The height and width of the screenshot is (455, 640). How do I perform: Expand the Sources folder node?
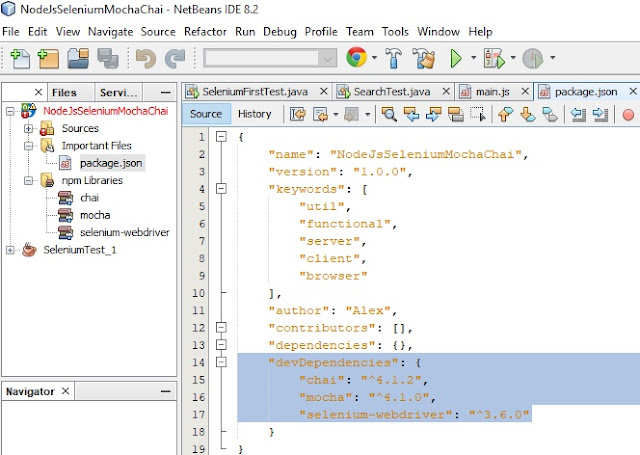click(x=28, y=129)
